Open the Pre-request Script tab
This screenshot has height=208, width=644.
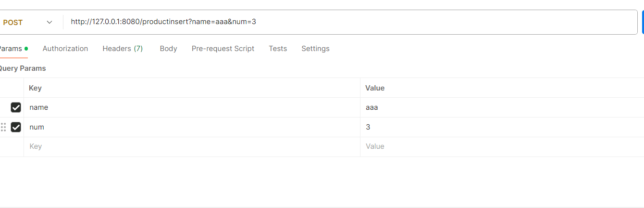click(223, 49)
